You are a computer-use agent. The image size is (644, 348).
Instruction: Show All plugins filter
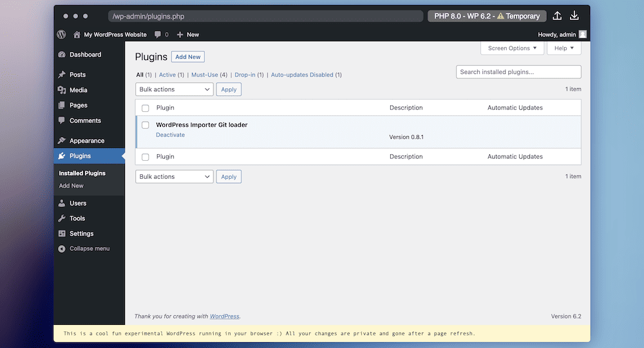140,75
